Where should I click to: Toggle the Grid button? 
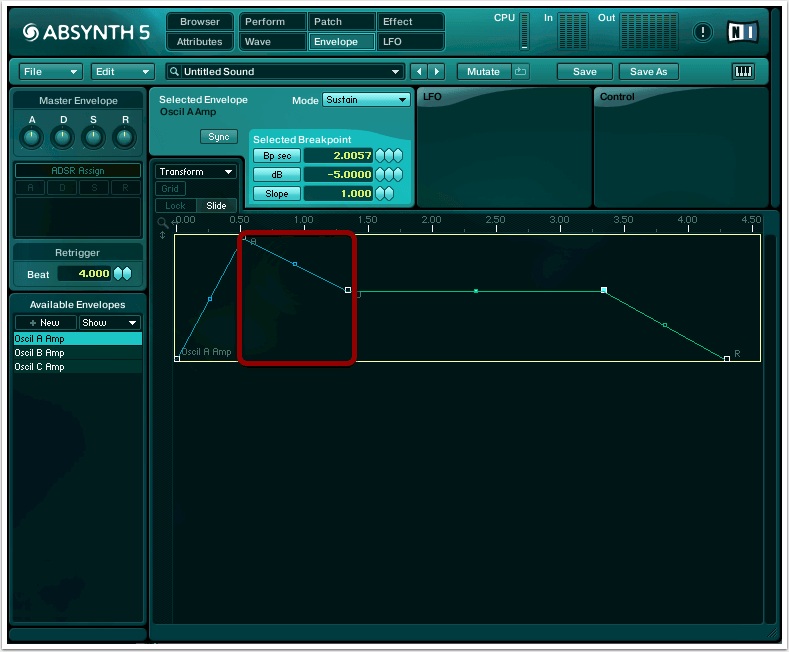[x=170, y=188]
